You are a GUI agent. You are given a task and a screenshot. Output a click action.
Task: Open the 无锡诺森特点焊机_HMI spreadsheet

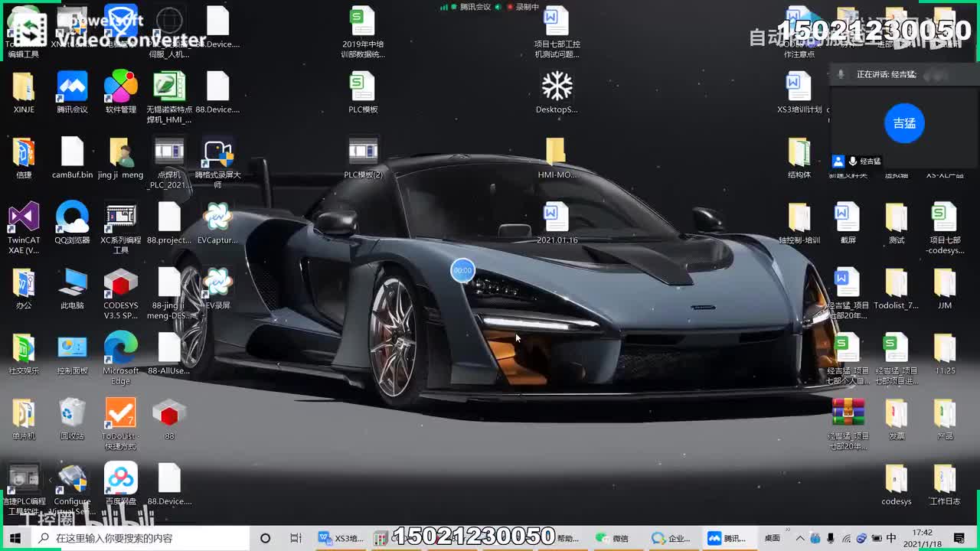[x=169, y=97]
